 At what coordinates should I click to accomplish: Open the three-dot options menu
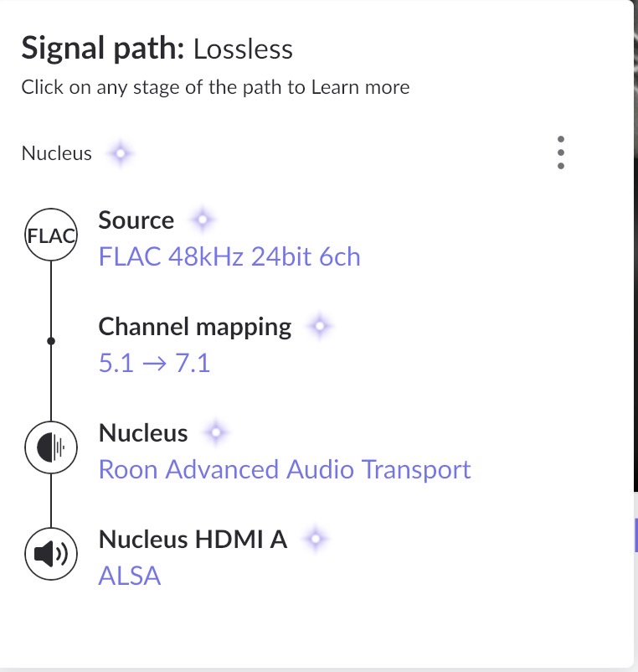click(x=560, y=153)
